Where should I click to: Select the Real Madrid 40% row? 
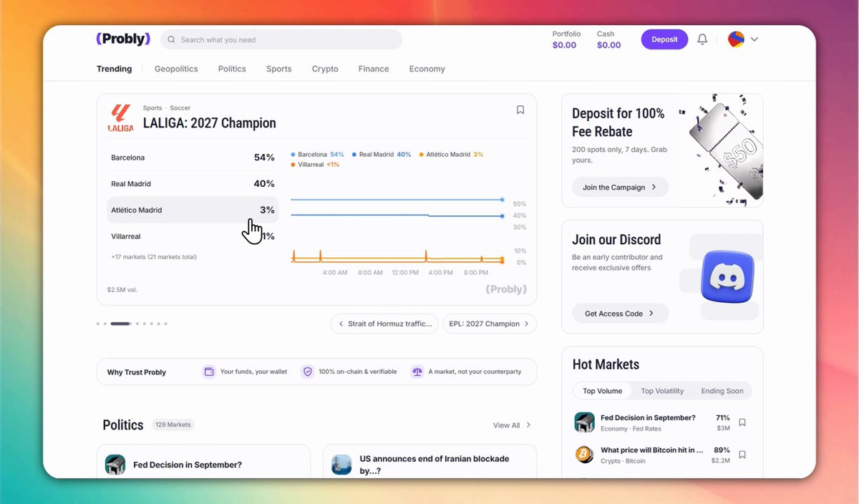193,184
